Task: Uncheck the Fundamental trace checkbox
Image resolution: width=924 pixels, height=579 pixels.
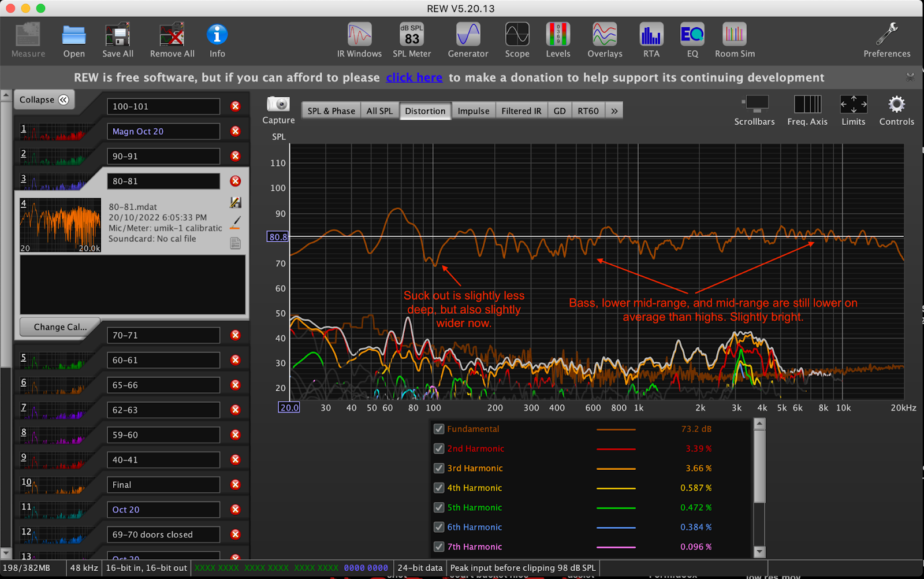Action: pyautogui.click(x=439, y=429)
